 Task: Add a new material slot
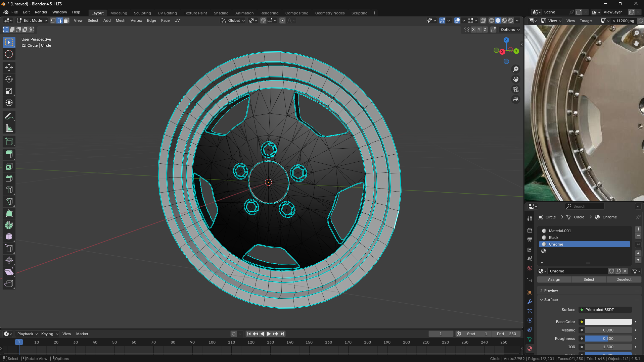(x=638, y=229)
